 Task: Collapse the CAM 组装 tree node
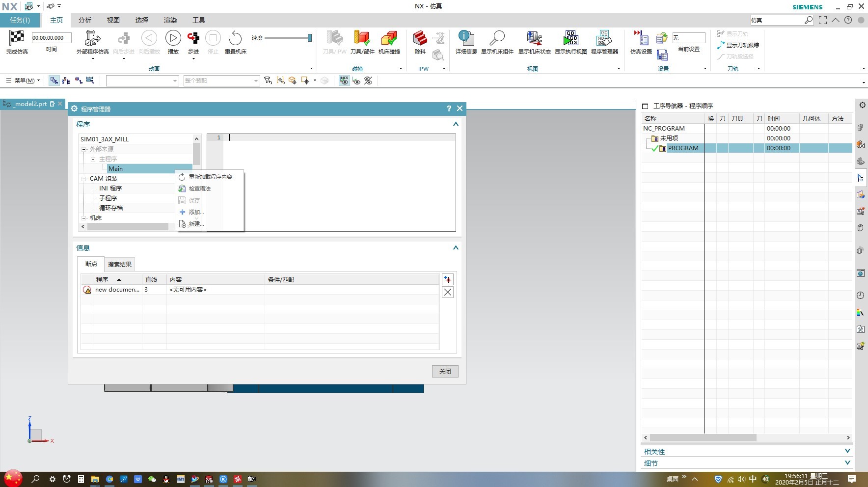tap(83, 179)
